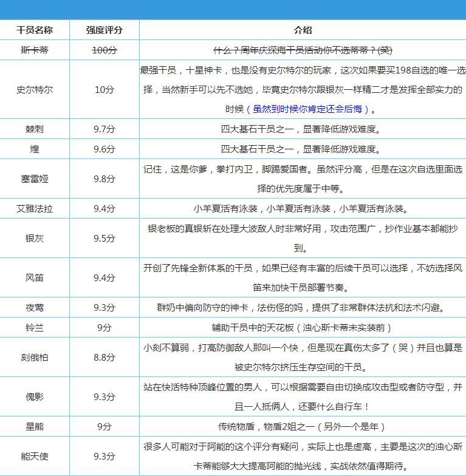
Task: Select the 史尔特尔 operator name cell
Action: pyautogui.click(x=35, y=90)
